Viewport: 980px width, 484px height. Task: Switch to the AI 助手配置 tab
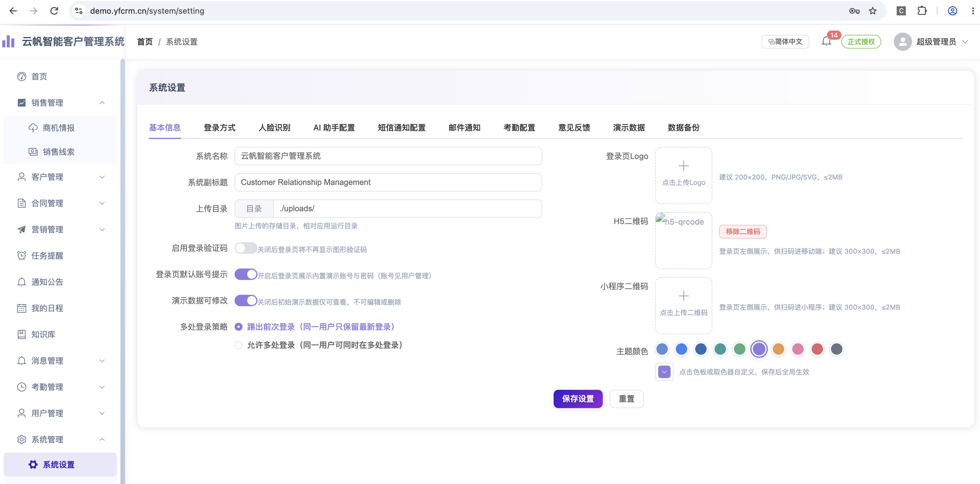pyautogui.click(x=334, y=128)
